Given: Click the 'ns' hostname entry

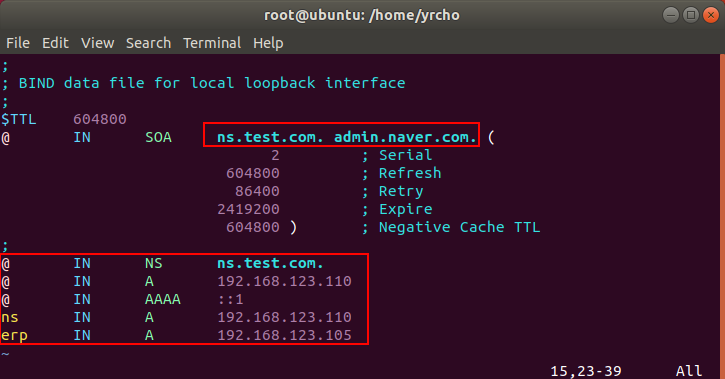Looking at the screenshot, I should point(10,318).
